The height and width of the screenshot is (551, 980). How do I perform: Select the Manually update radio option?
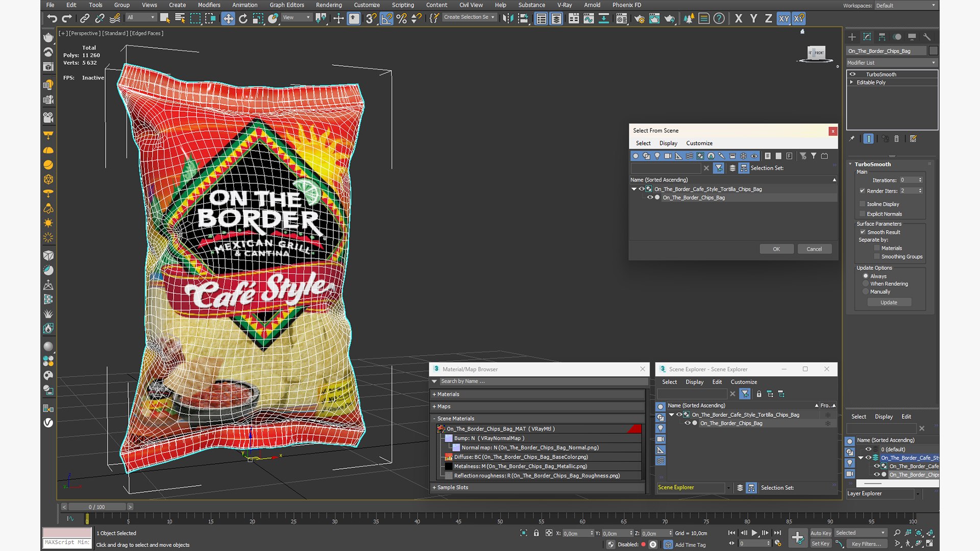(x=866, y=292)
